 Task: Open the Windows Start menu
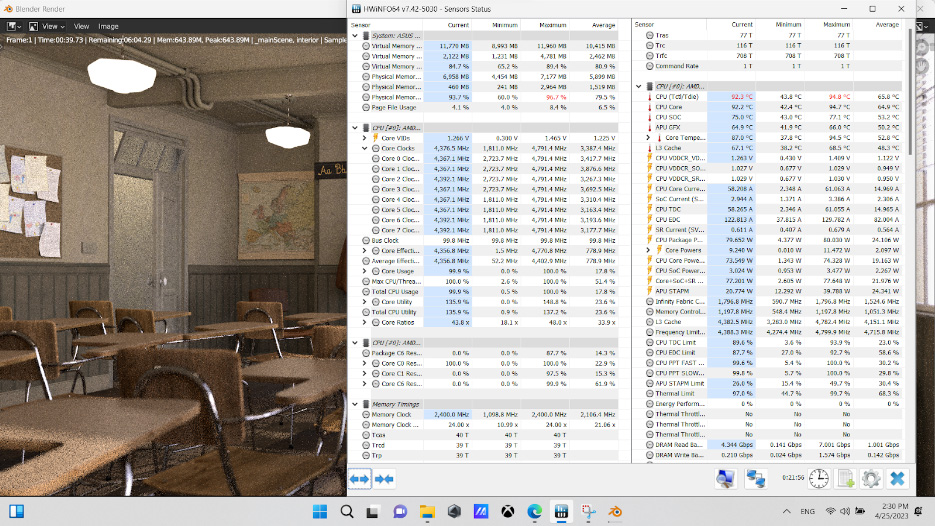(320, 512)
